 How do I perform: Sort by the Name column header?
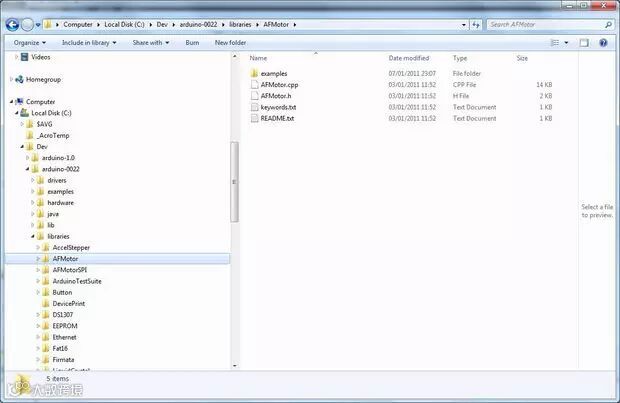[x=258, y=58]
